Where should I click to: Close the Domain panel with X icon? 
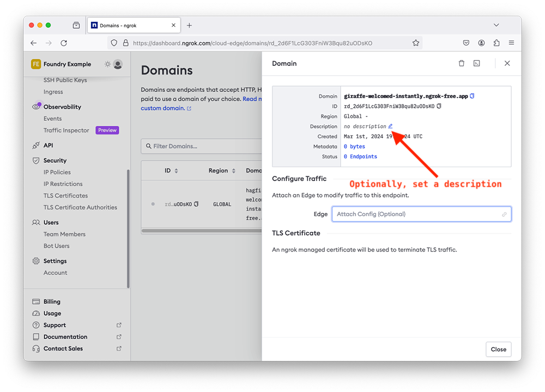tap(507, 63)
